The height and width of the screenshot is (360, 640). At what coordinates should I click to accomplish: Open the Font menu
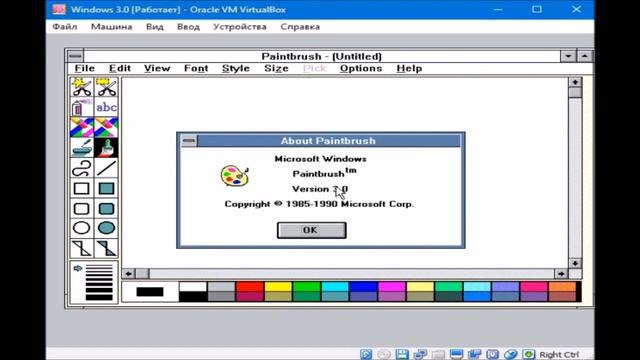point(196,68)
